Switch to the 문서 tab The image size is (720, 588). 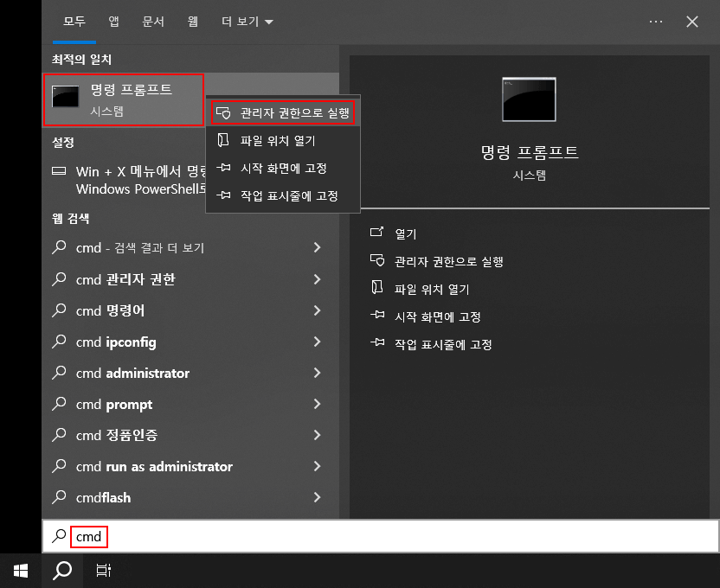pos(153,22)
